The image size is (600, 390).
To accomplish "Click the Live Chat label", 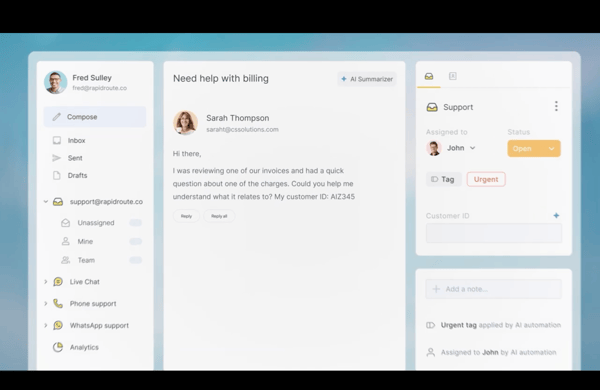I will [x=85, y=282].
